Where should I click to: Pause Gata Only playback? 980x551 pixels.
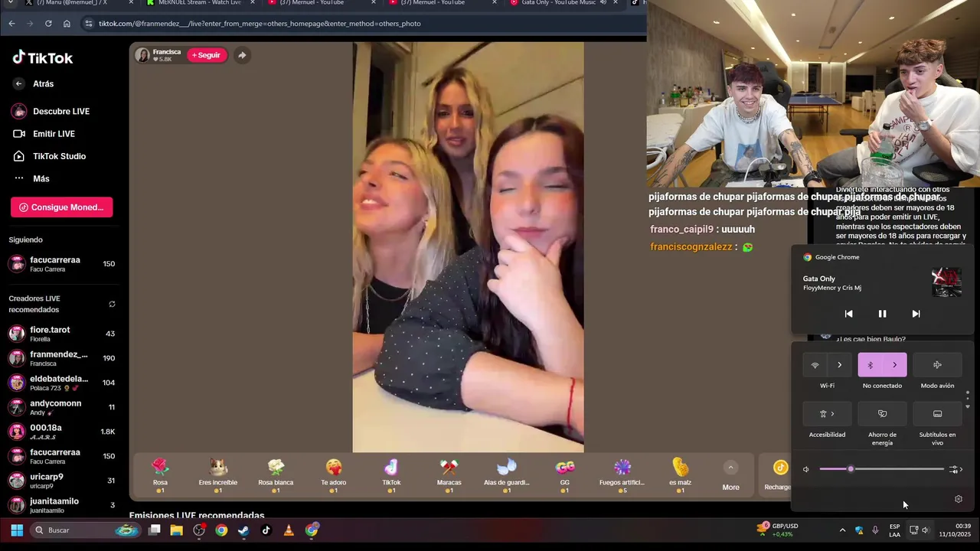point(882,314)
